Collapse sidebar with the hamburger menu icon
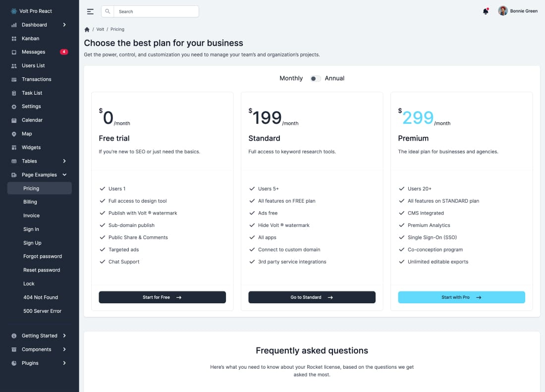Screen dimensions: 545x392 click(90, 11)
